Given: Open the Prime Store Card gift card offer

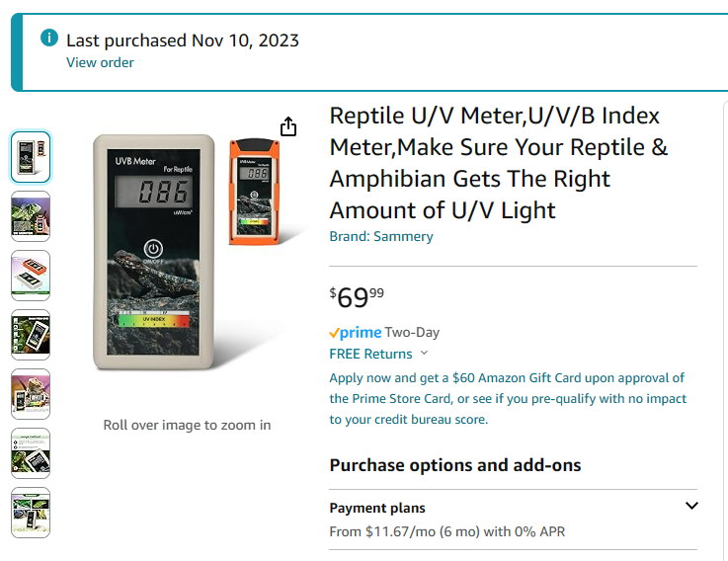Looking at the screenshot, I should pyautogui.click(x=508, y=398).
